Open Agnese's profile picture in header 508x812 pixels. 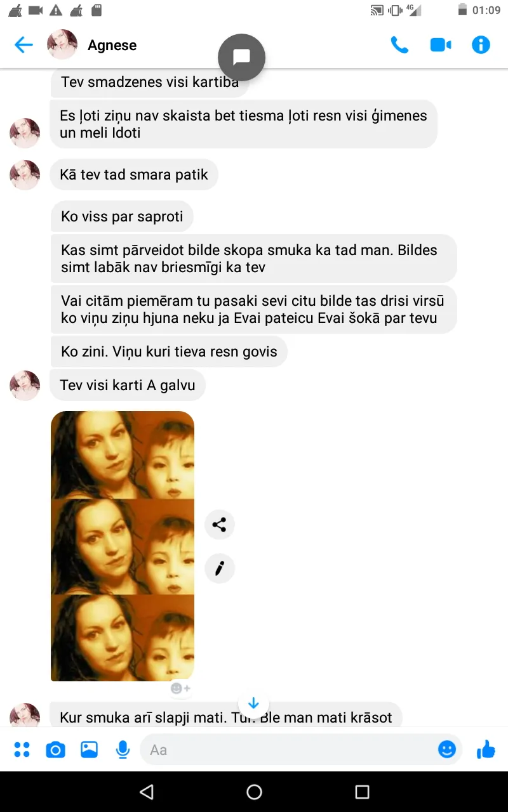[x=62, y=44]
